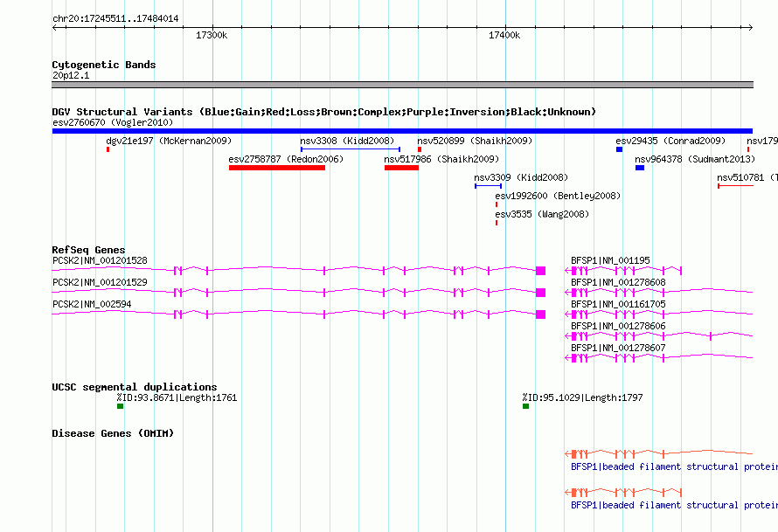Viewport: 778px width, 532px height.
Task: Select the 20p12.1 cytogenetic band bar
Action: point(402,85)
